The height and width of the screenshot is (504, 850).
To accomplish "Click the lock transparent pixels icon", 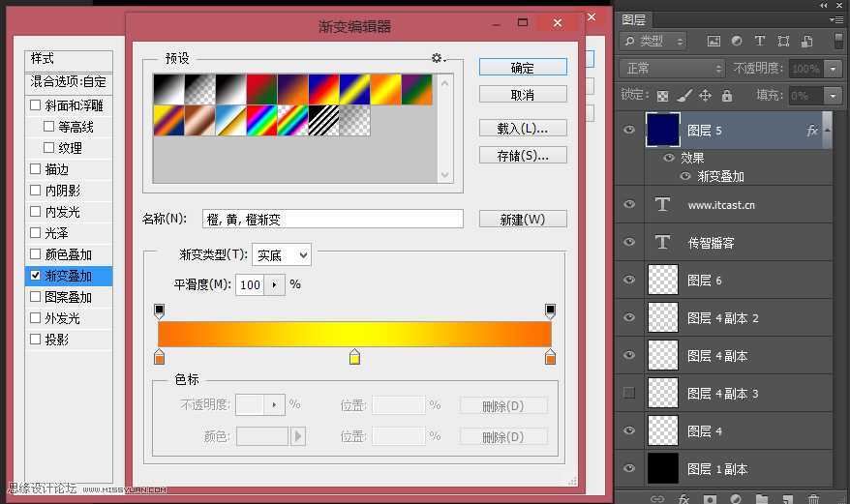I will pos(662,96).
